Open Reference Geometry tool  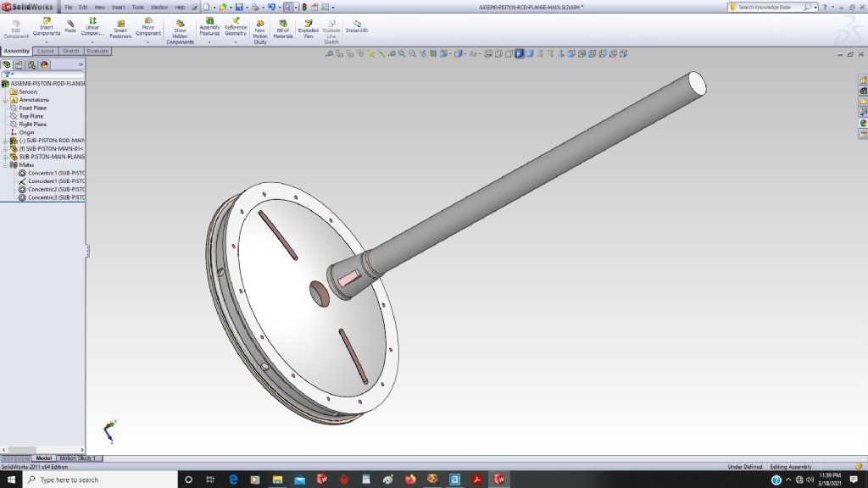236,26
